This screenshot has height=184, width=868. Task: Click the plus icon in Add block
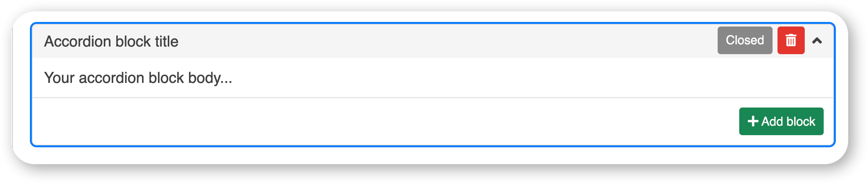753,121
